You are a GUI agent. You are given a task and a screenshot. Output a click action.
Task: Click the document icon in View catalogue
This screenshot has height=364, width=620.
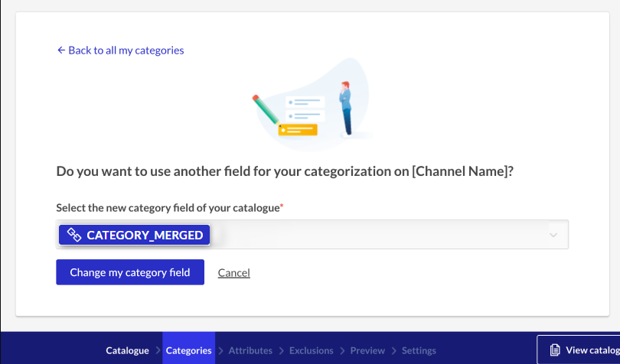pos(555,349)
